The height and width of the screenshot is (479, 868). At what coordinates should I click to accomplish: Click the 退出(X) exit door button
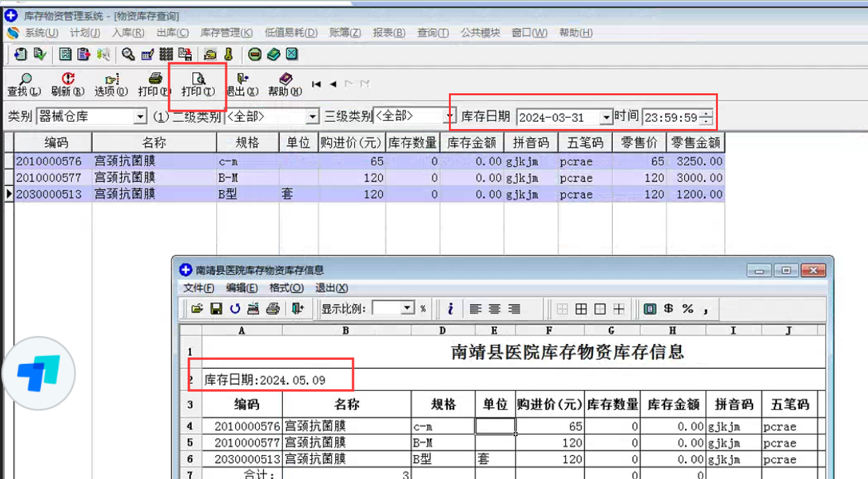tap(242, 85)
